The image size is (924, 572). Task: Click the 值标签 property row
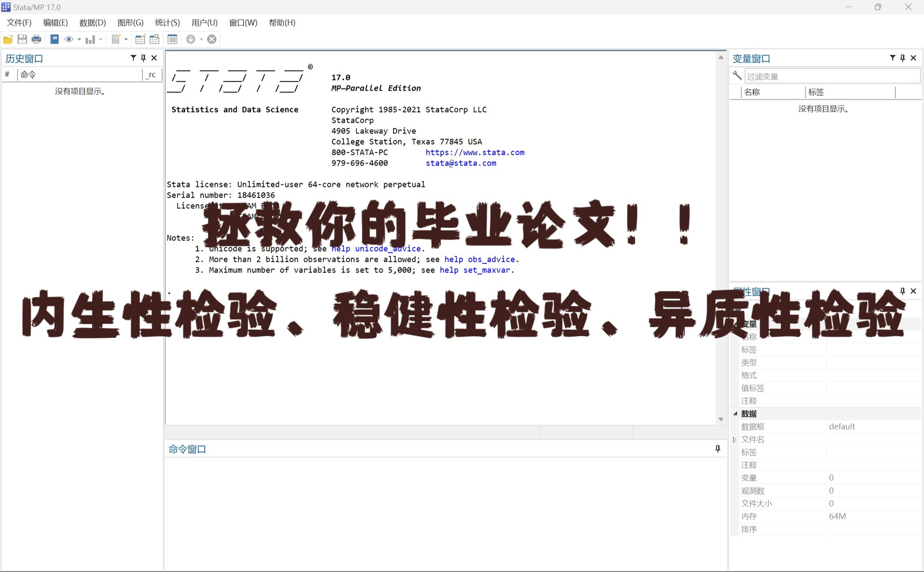[x=830, y=388]
